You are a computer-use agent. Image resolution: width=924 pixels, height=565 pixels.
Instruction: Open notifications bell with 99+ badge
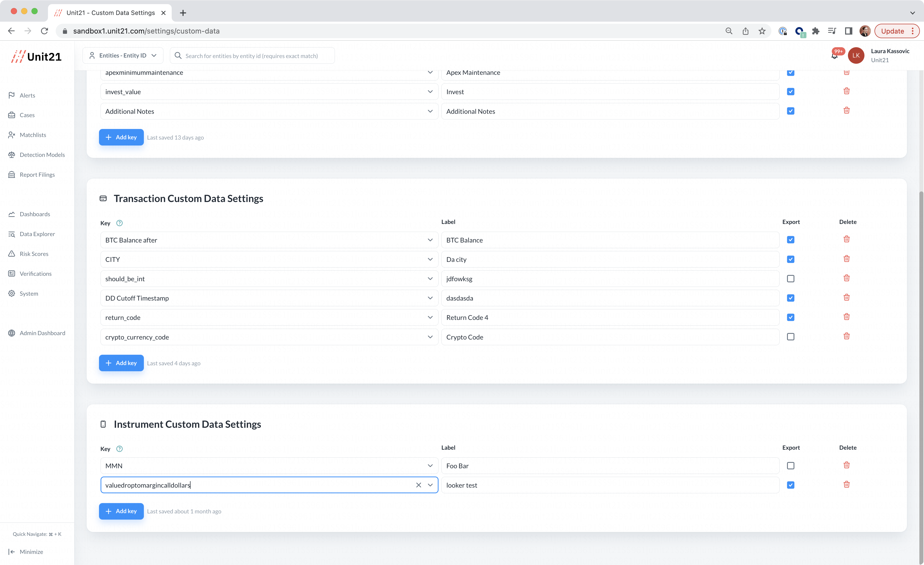point(834,56)
